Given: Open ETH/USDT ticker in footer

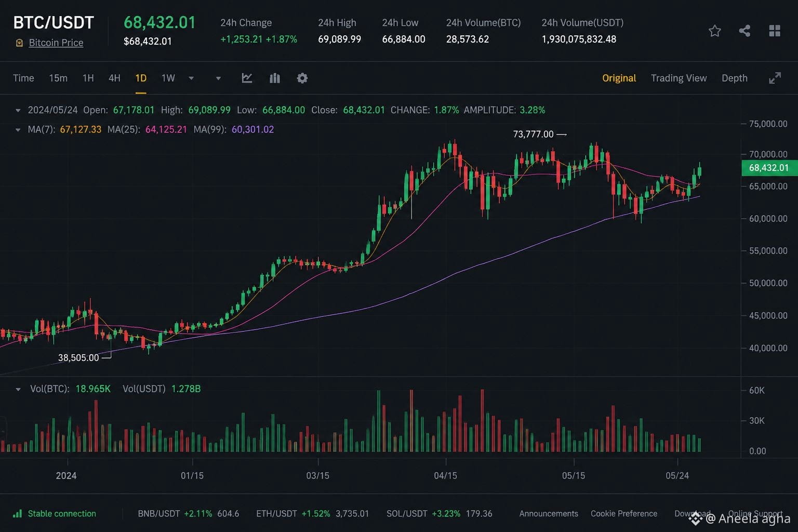Looking at the screenshot, I should click(312, 513).
